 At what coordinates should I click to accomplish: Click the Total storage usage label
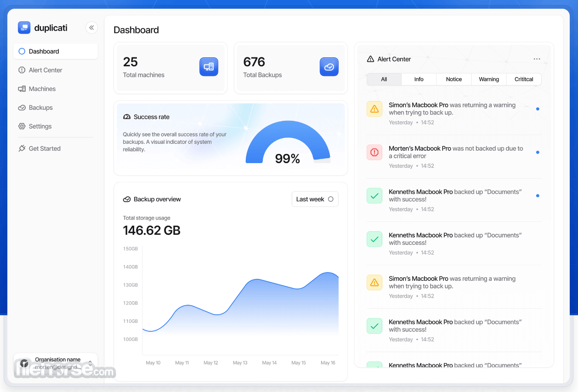[147, 218]
